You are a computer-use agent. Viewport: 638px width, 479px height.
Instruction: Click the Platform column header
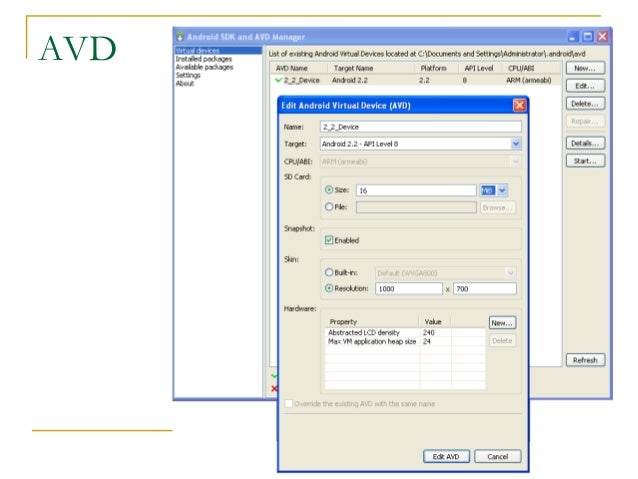437,68
